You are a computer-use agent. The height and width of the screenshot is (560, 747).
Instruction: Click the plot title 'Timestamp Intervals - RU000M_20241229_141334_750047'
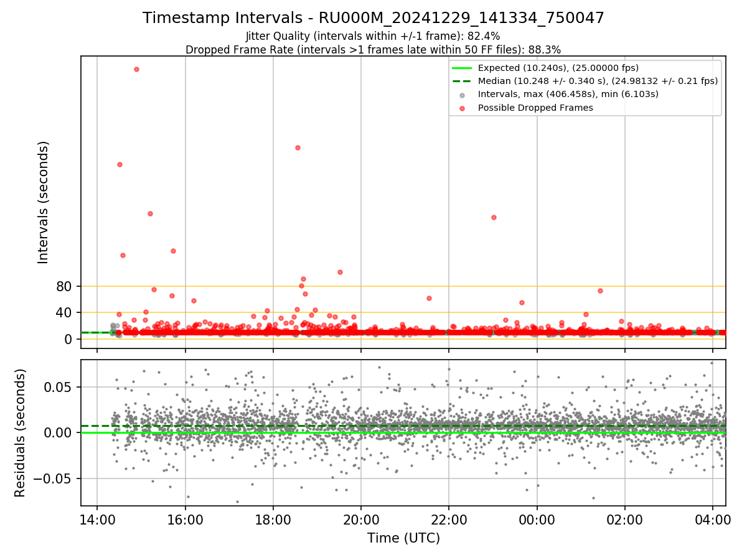[x=374, y=18]
